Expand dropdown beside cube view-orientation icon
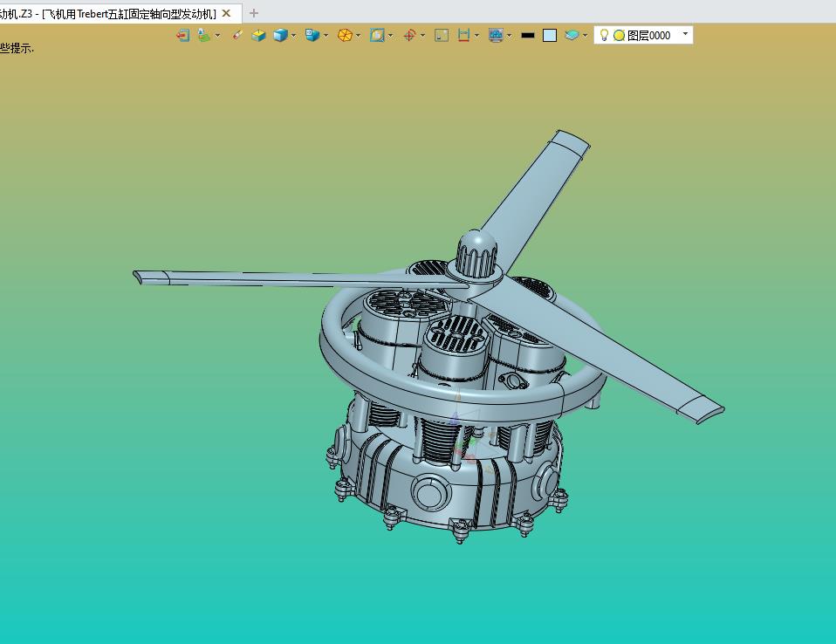Image resolution: width=836 pixels, height=644 pixels. [x=326, y=36]
